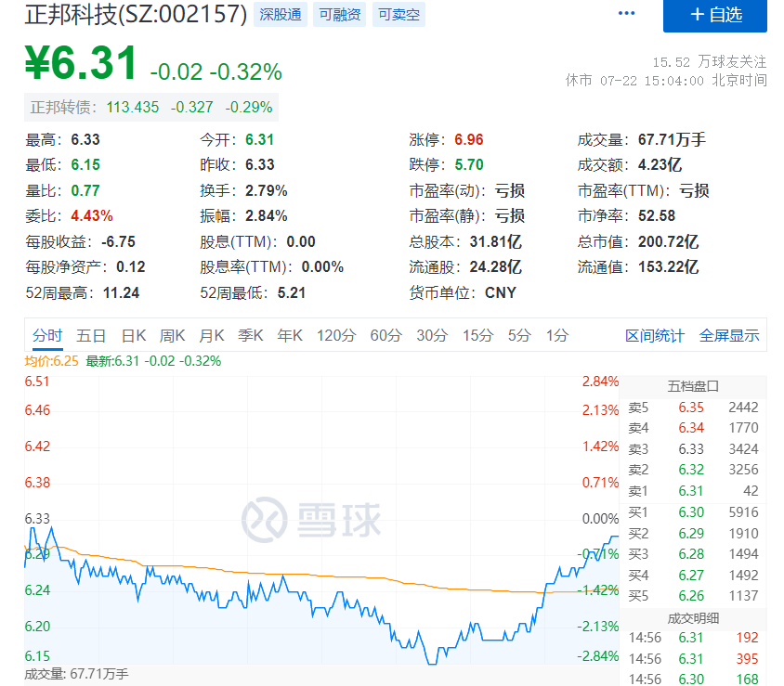Switch to the 季K chart tab
784x686 pixels.
pyautogui.click(x=251, y=335)
